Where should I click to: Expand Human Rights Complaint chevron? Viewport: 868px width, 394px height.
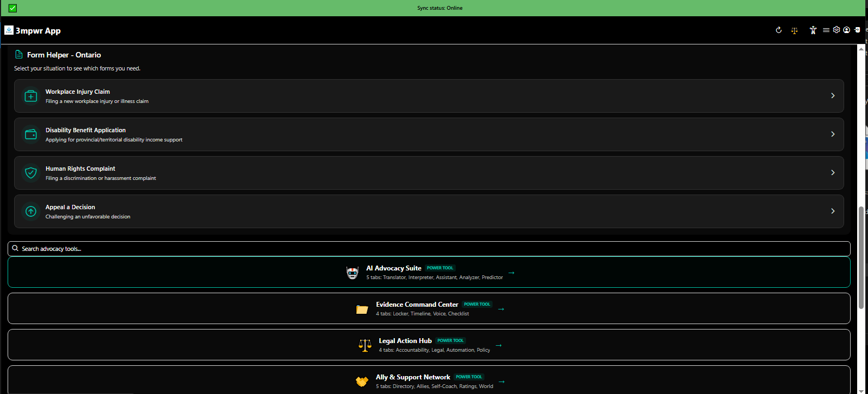833,173
